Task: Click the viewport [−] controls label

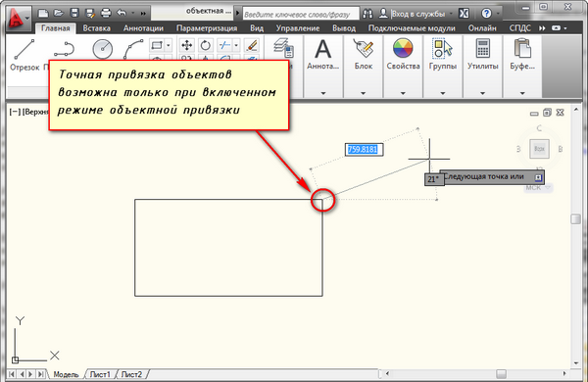Action: [15, 112]
